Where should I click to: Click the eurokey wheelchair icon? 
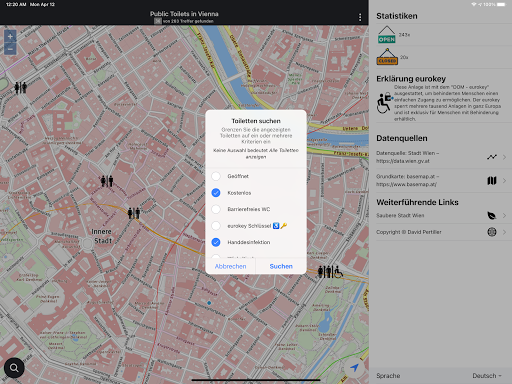click(384, 103)
